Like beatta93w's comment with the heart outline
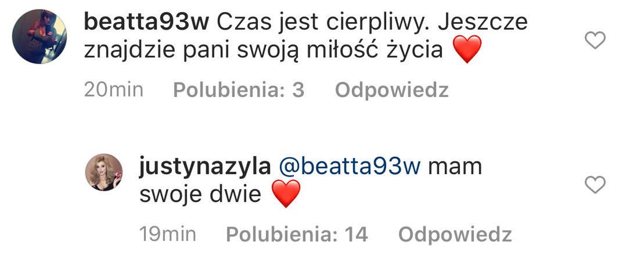This screenshot has height=274, width=644. (x=595, y=40)
